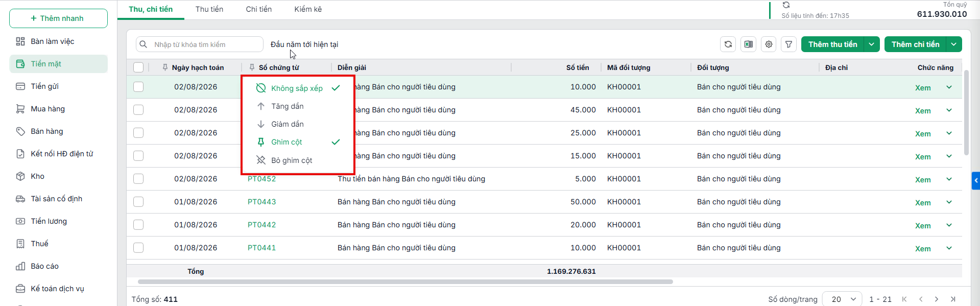Click pin icon on Số chứng từ column
This screenshot has height=306, width=980.
pyautogui.click(x=252, y=67)
